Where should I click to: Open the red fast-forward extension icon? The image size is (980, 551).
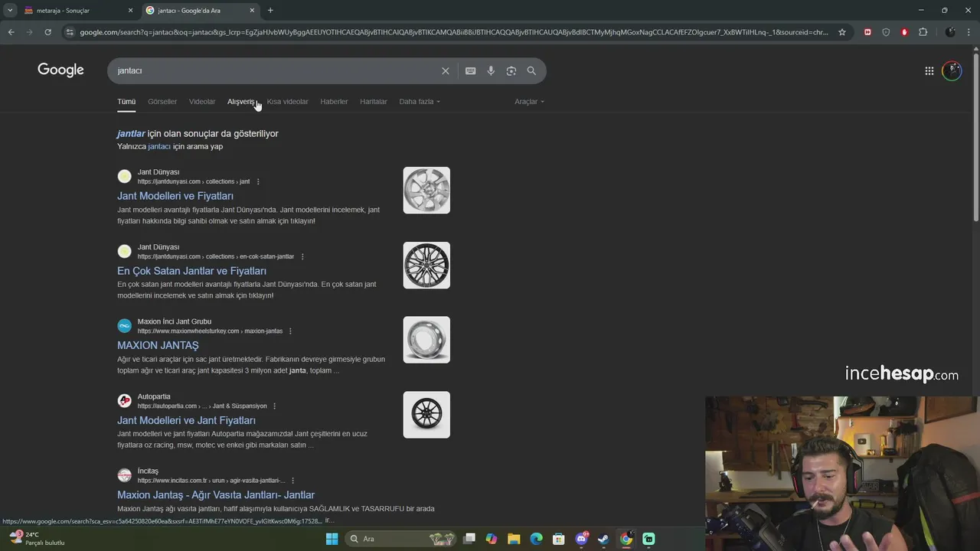click(867, 32)
